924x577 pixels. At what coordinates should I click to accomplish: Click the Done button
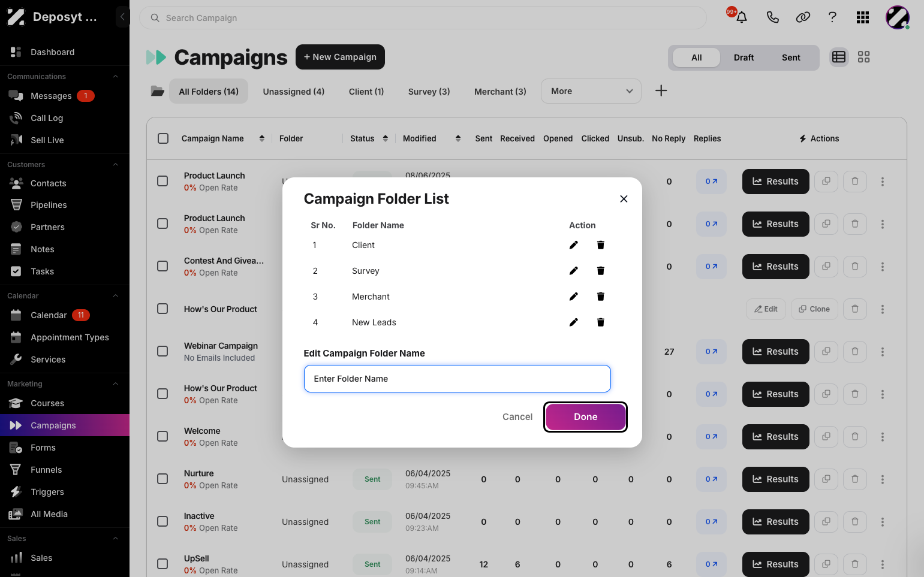point(586,417)
